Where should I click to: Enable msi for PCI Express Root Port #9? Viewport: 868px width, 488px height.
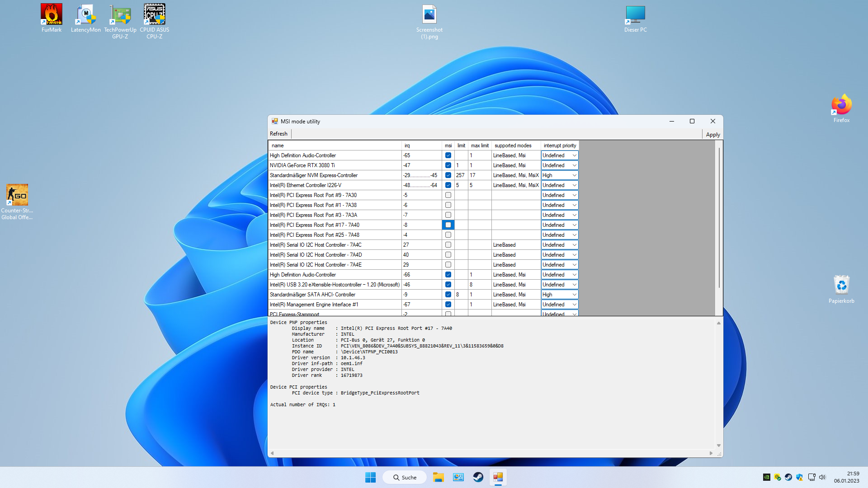[x=448, y=195]
